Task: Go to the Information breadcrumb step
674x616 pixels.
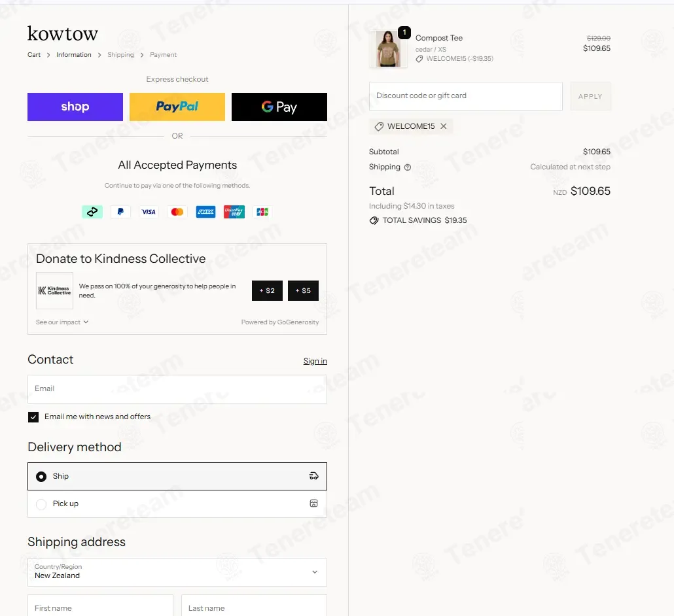Action: point(74,55)
